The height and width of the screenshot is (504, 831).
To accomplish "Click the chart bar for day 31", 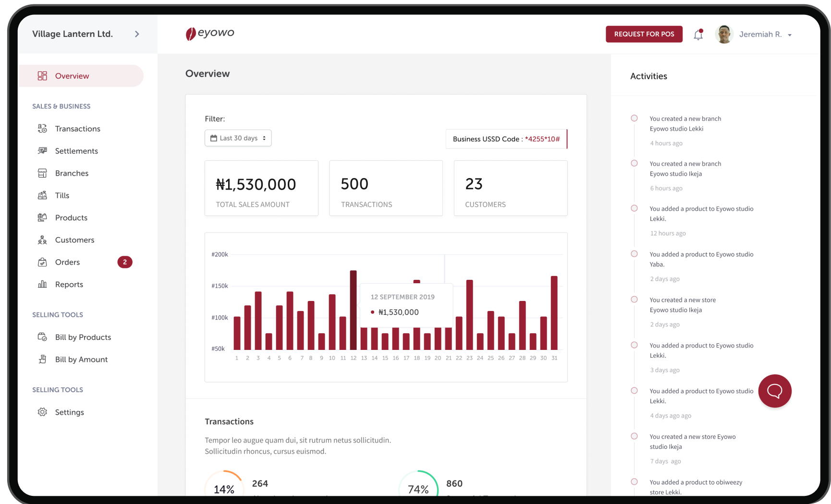I will click(554, 312).
